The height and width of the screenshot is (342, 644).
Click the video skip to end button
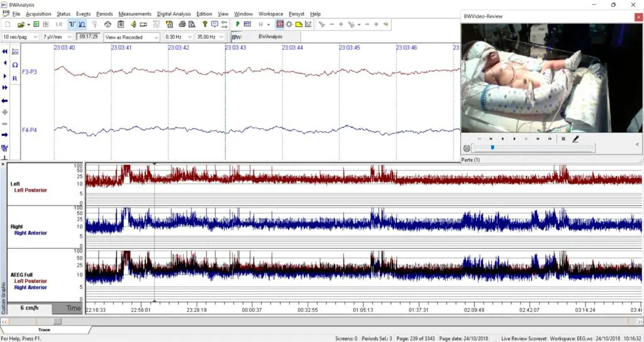(550, 139)
